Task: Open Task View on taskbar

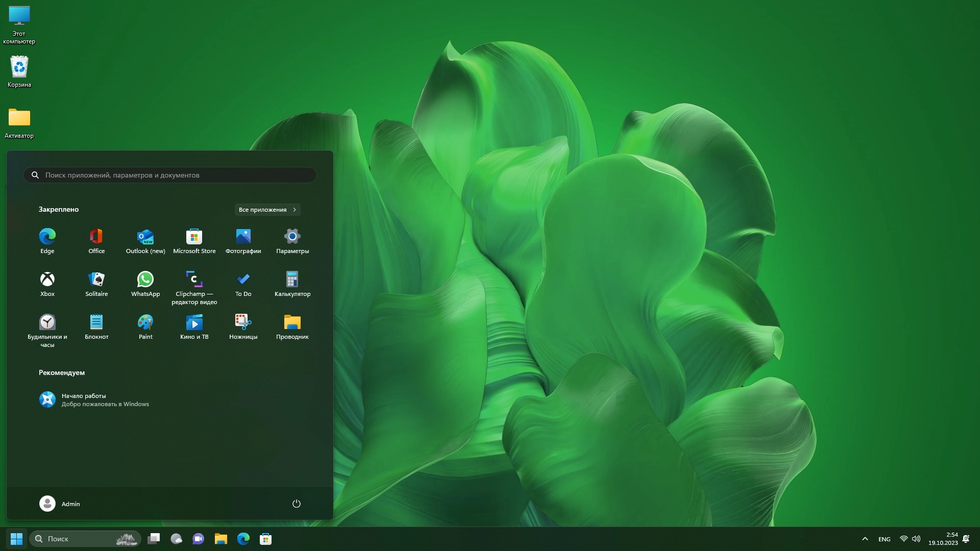Action: point(154,539)
